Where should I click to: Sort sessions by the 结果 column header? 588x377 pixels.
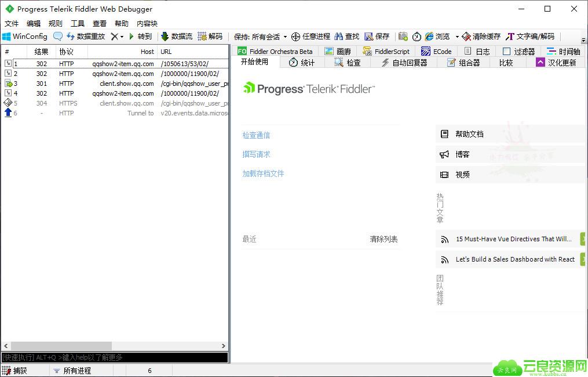tap(41, 52)
